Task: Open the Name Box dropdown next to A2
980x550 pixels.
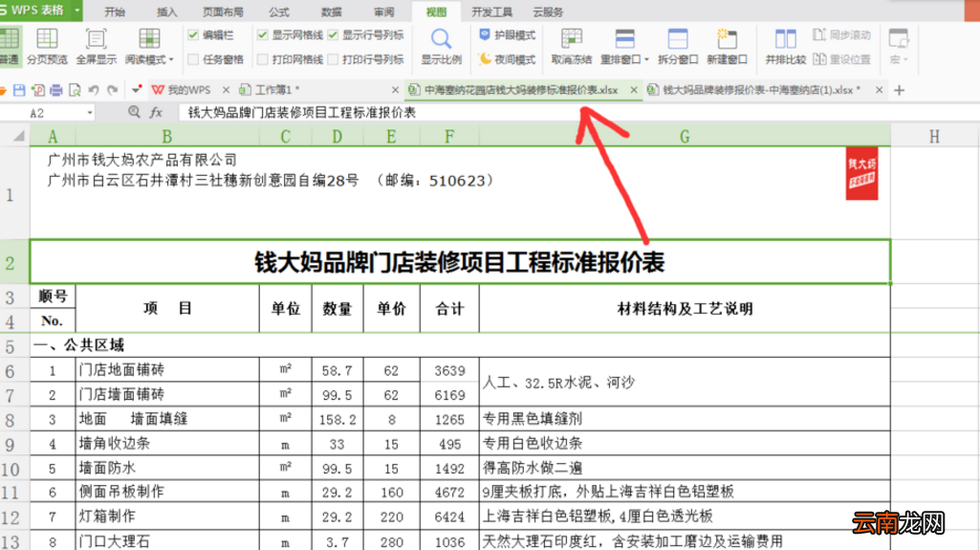Action: click(x=90, y=113)
